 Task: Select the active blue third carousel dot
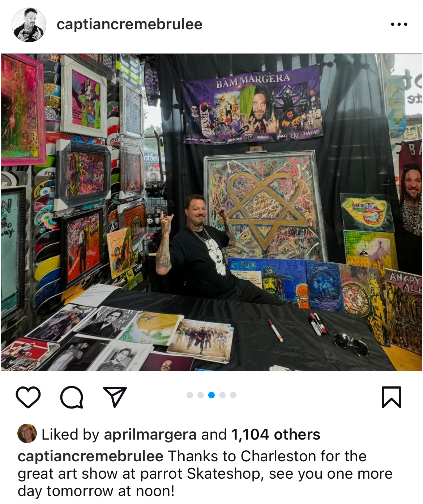[x=211, y=395]
